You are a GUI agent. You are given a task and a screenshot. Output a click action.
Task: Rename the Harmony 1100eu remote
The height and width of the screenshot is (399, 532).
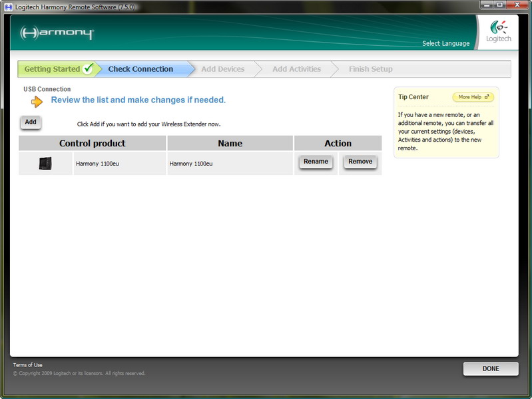316,162
